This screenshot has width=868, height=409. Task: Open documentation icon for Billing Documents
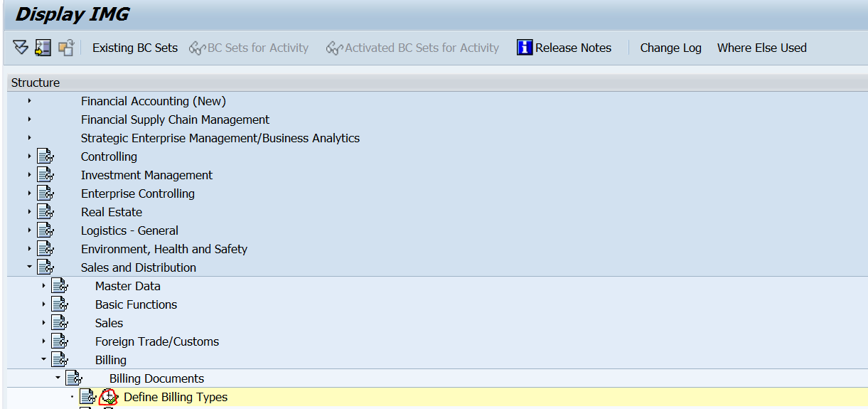[74, 378]
